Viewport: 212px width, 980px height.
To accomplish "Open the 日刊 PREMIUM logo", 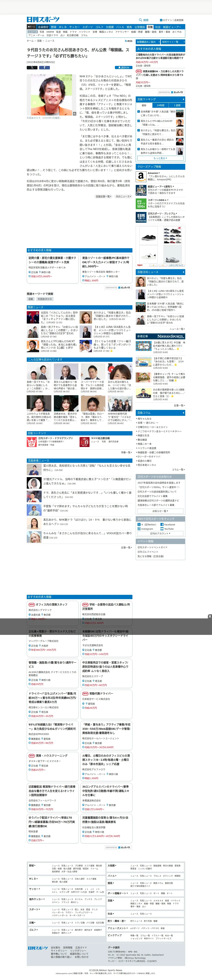I will pos(141,217).
